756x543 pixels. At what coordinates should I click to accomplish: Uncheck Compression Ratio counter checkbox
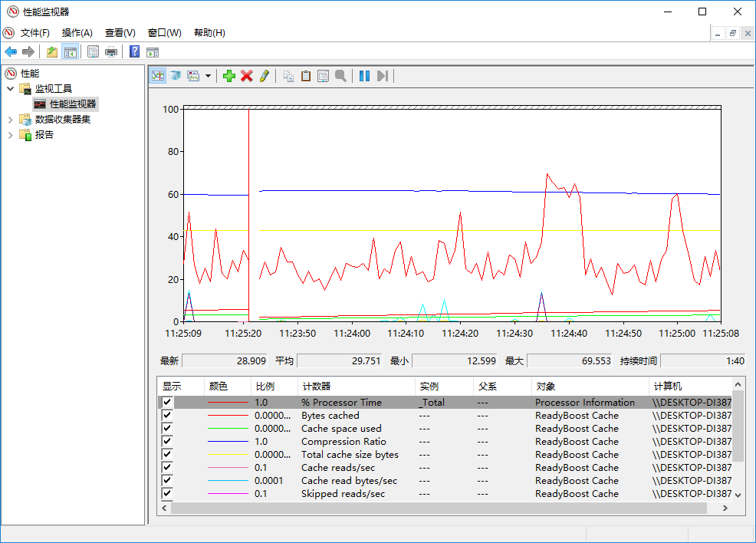click(167, 441)
